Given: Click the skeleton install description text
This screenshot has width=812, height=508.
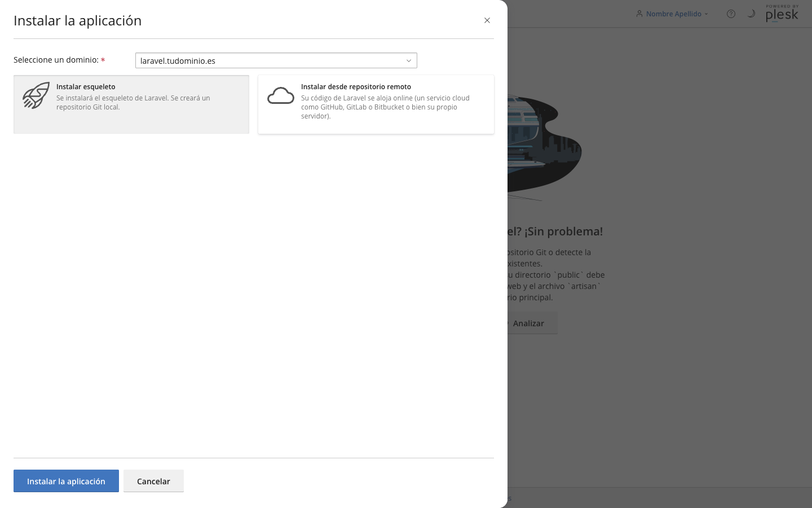Looking at the screenshot, I should pyautogui.click(x=133, y=102).
